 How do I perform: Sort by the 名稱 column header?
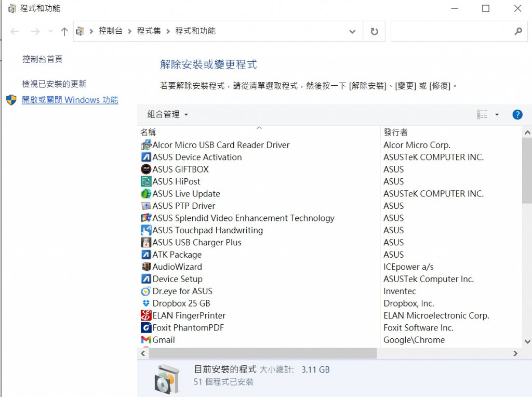[x=148, y=132]
